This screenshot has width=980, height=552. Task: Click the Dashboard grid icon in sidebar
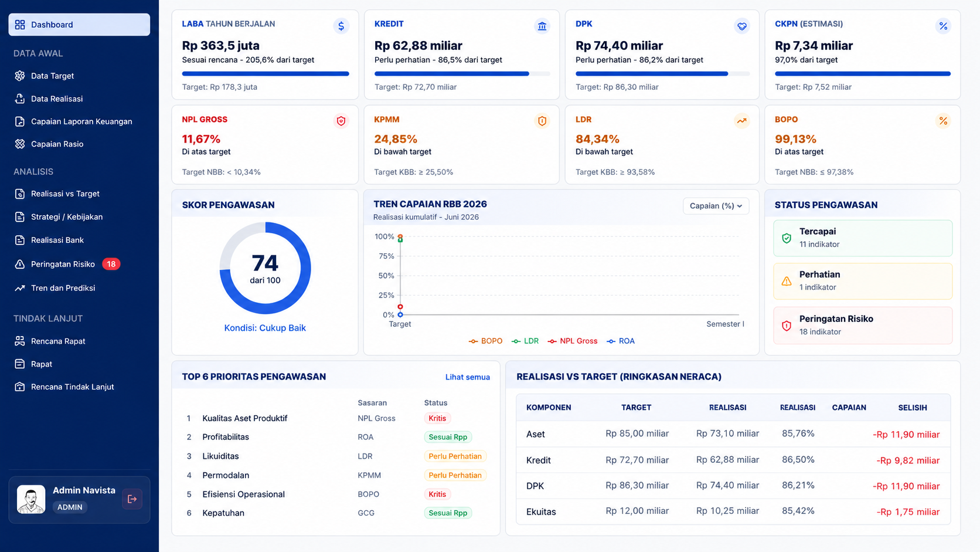20,25
